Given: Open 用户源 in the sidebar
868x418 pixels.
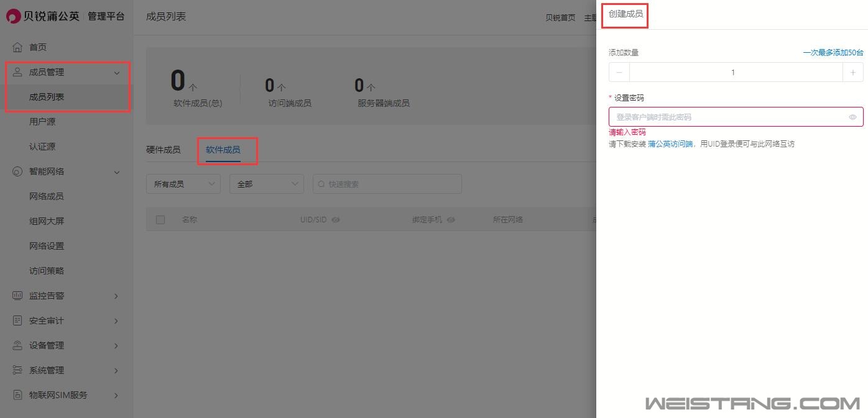Looking at the screenshot, I should pos(42,122).
